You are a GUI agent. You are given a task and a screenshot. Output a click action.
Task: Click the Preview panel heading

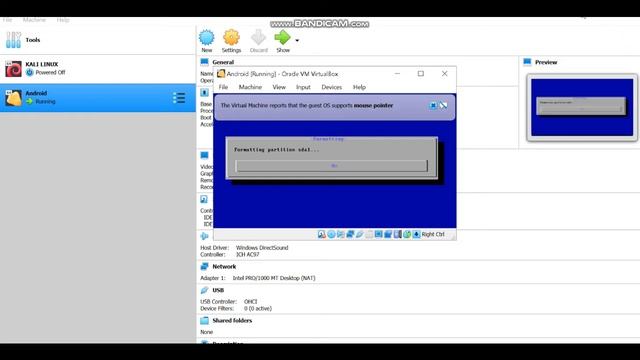click(546, 62)
